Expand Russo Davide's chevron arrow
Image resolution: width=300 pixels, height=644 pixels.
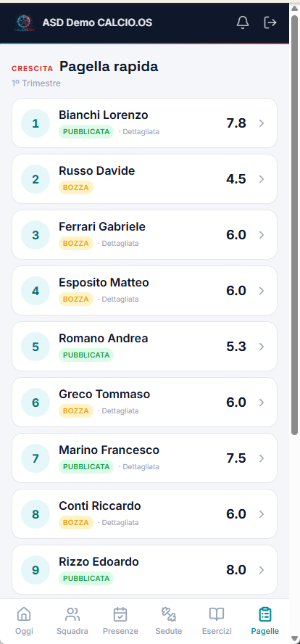pos(262,179)
